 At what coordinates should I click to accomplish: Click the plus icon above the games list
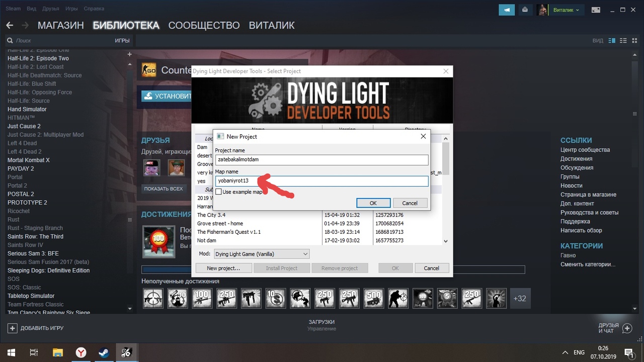point(129,54)
